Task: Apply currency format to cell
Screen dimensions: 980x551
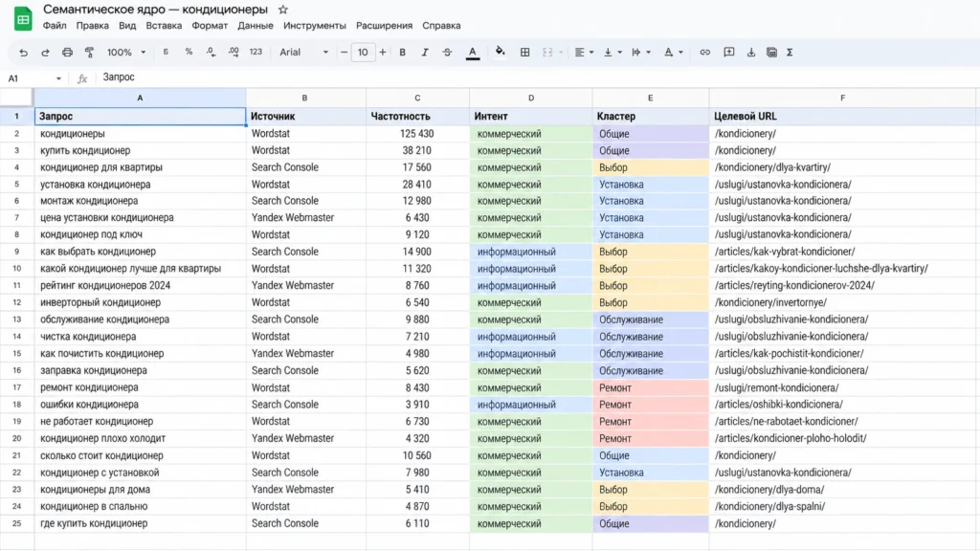Action: click(166, 52)
